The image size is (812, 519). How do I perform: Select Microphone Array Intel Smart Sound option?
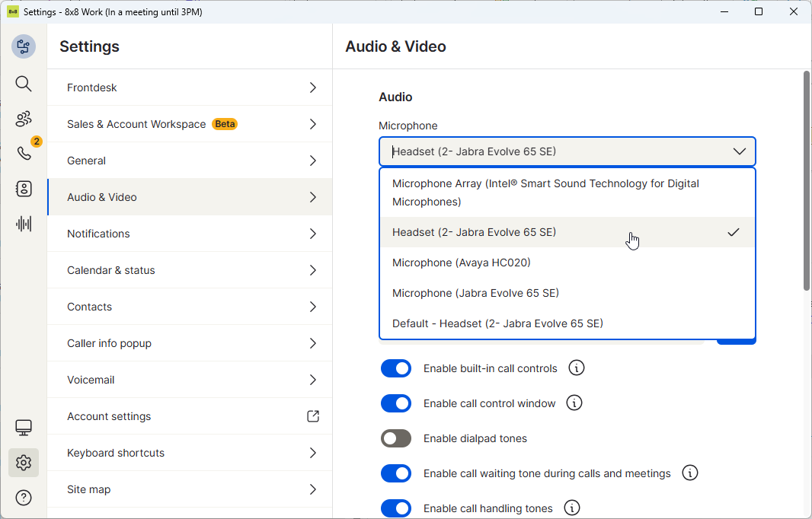click(x=567, y=193)
